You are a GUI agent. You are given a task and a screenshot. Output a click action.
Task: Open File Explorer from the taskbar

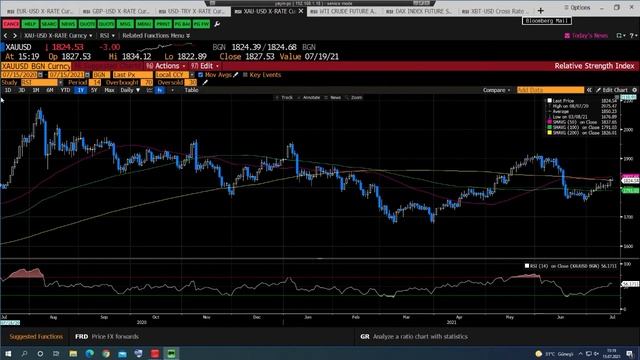[73, 353]
